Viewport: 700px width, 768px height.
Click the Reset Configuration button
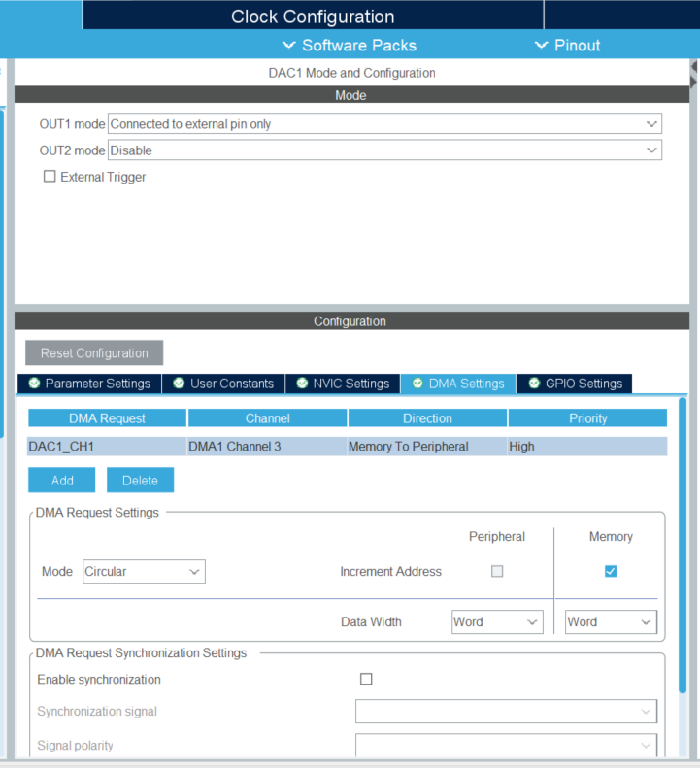[94, 352]
